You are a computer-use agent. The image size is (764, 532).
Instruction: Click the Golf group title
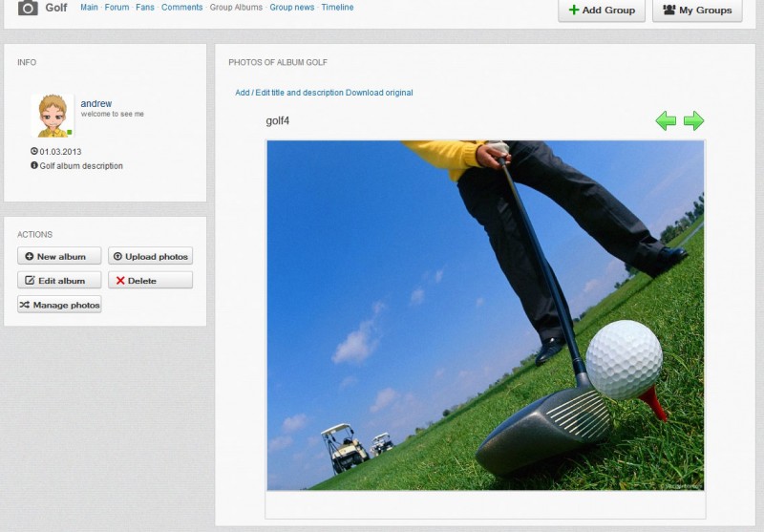(56, 8)
